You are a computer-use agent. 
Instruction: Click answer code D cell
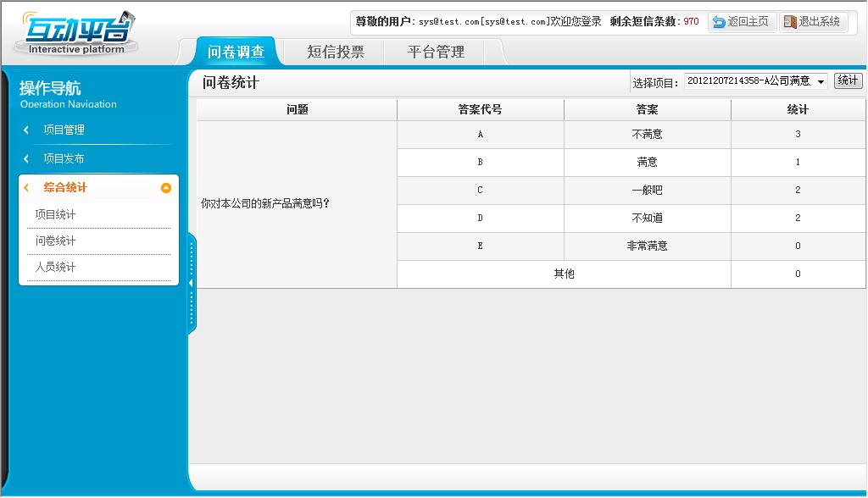[481, 218]
